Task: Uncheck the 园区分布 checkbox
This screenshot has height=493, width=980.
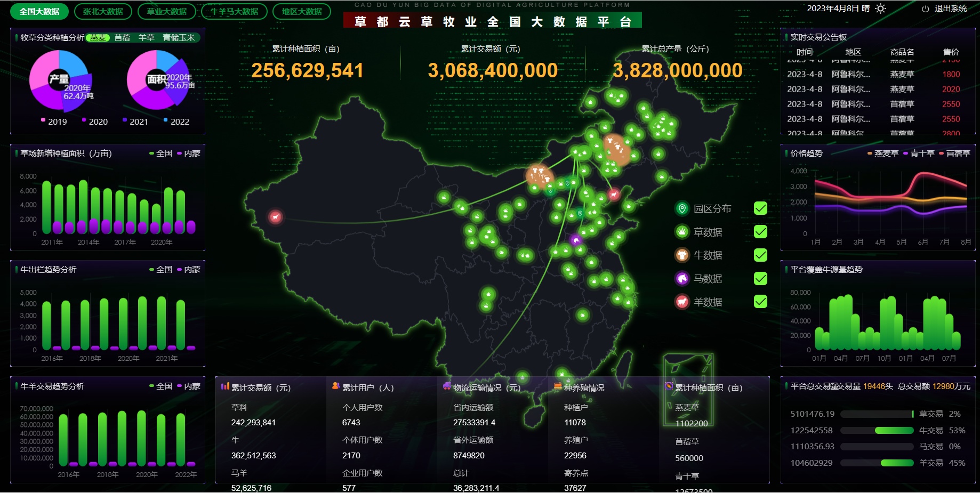Action: click(x=760, y=208)
